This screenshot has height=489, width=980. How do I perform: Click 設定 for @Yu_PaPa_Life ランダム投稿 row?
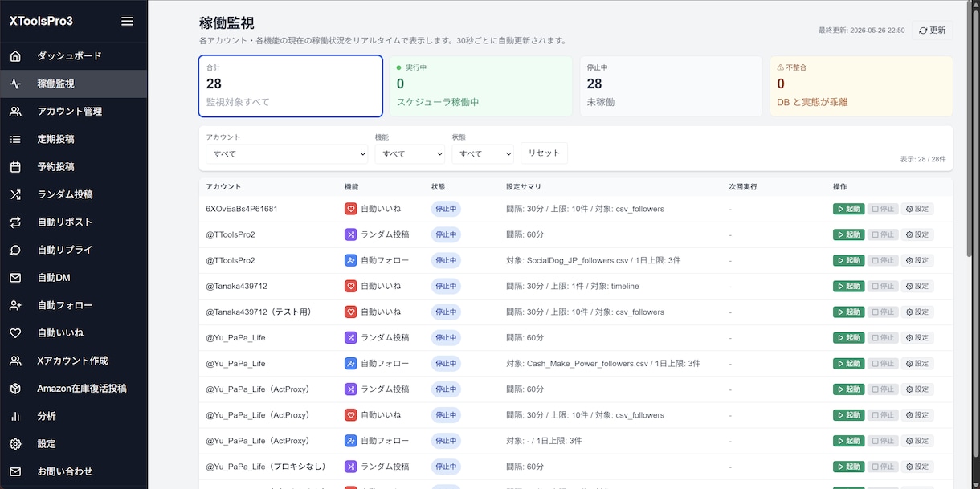click(917, 337)
